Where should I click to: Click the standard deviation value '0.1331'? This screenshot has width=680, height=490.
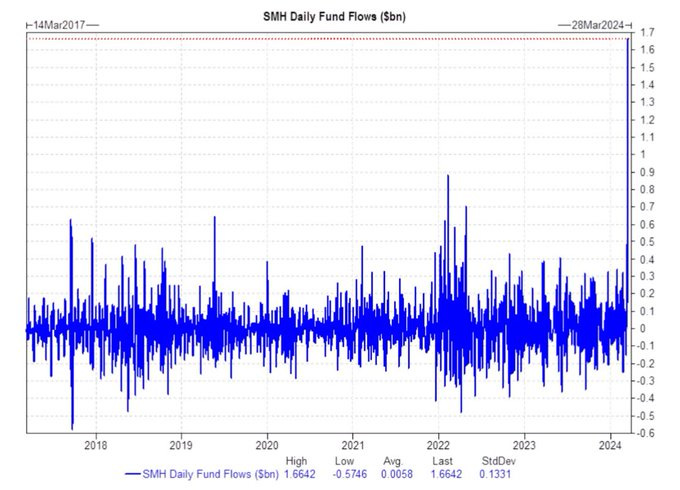click(495, 474)
